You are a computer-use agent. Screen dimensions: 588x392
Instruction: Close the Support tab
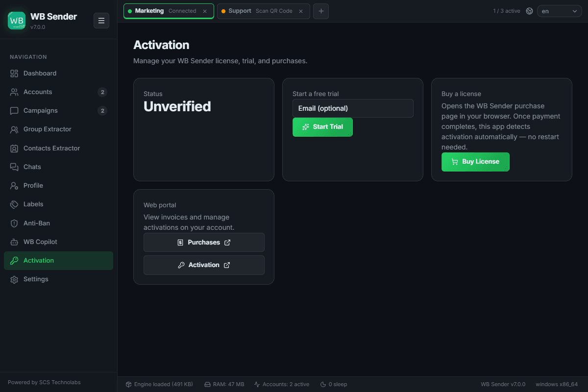(x=301, y=11)
